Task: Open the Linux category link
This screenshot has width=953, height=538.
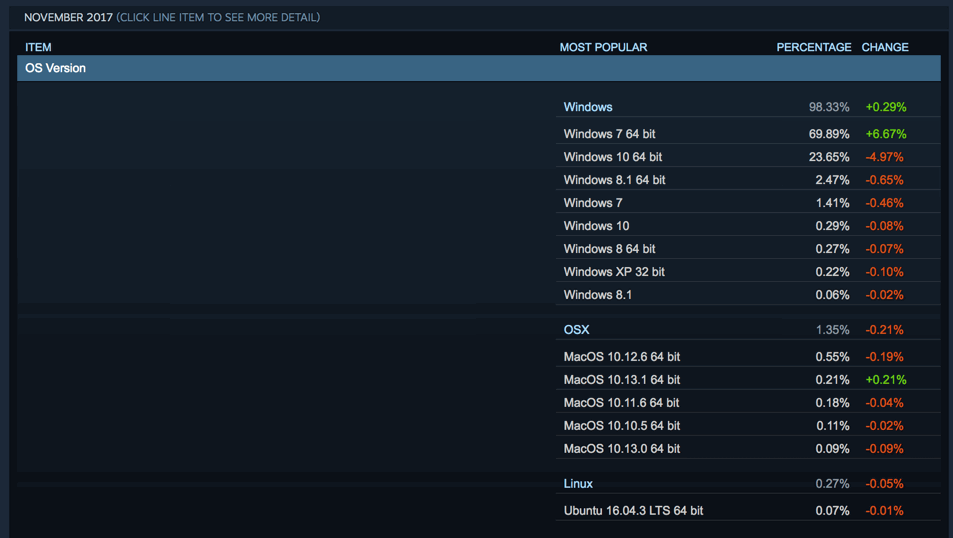Action: click(578, 483)
